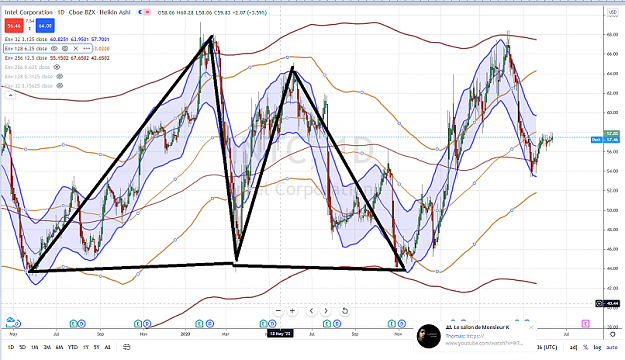
Task: Open more options for Env 128 6.25
Action: [x=86, y=48]
